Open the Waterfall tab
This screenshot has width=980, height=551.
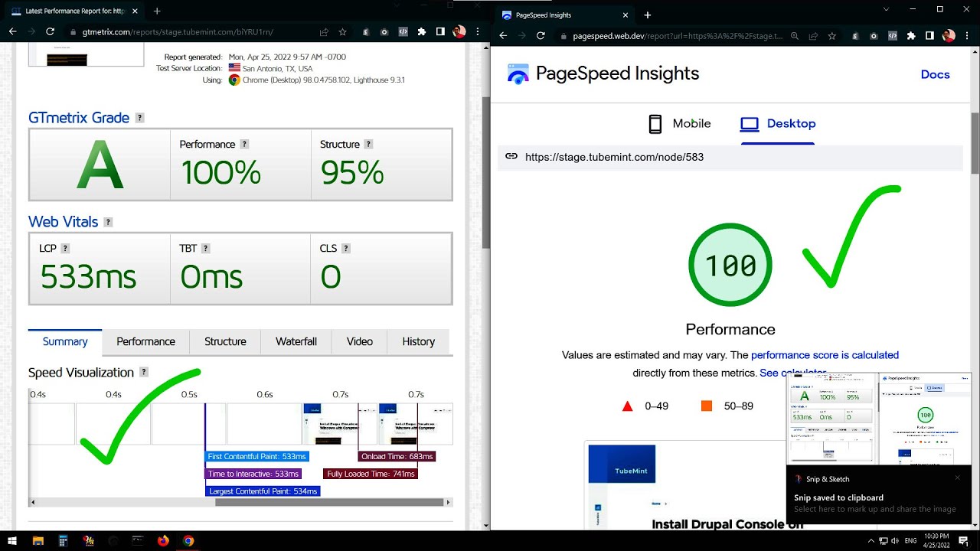coord(296,342)
